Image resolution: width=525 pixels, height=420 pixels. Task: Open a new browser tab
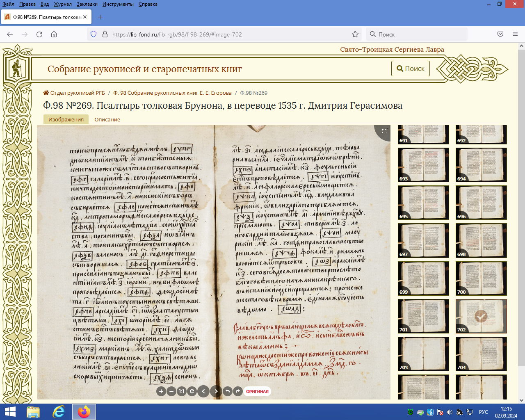(x=100, y=17)
